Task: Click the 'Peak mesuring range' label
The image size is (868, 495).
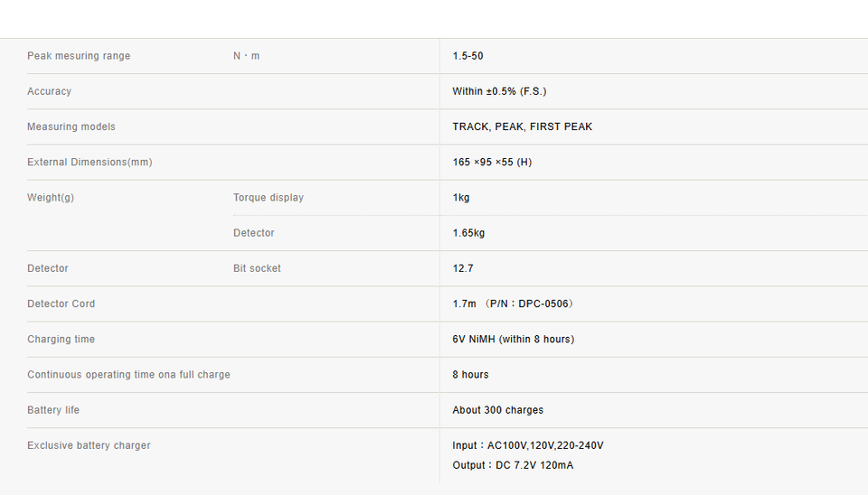Action: click(79, 56)
